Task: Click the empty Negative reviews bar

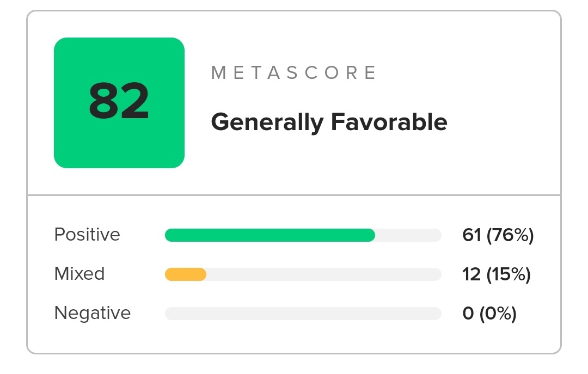Action: tap(303, 314)
